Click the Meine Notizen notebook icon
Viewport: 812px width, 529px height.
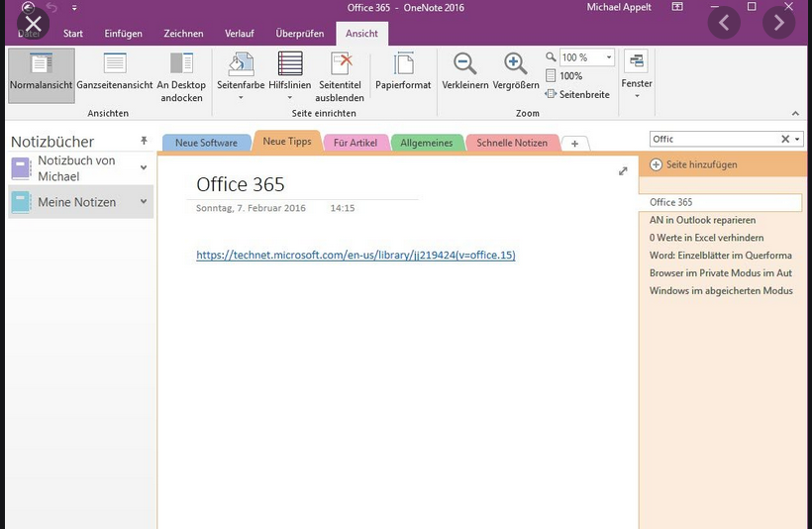21,202
